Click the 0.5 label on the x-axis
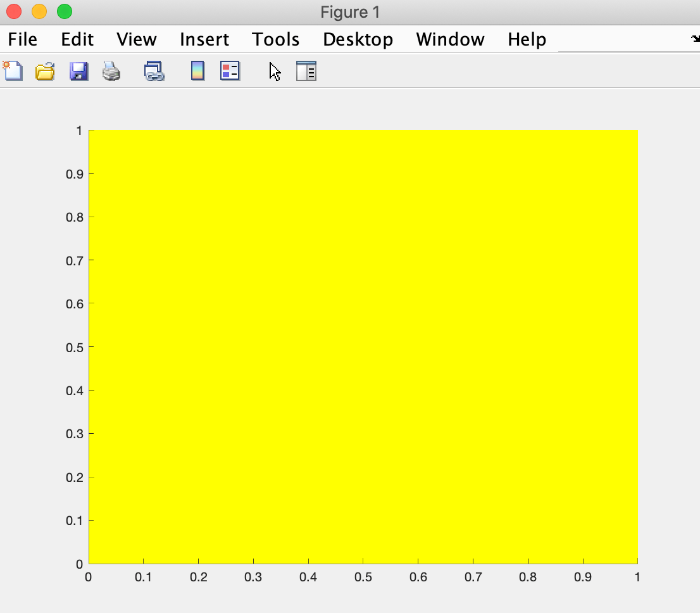The height and width of the screenshot is (613, 700). coord(364,577)
